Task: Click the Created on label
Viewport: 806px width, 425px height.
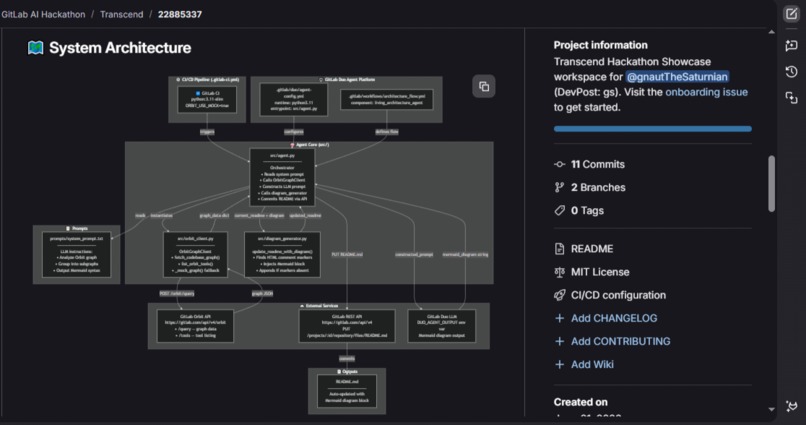Action: [580, 402]
